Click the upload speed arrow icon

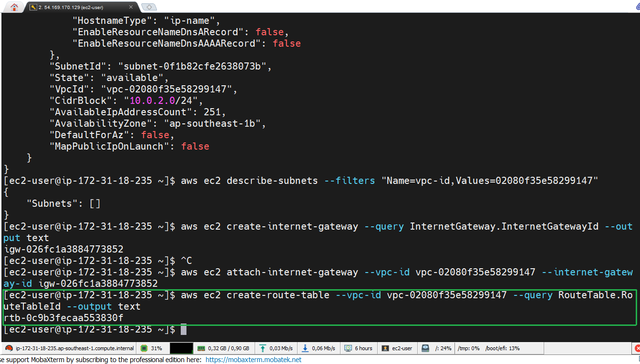click(x=263, y=348)
